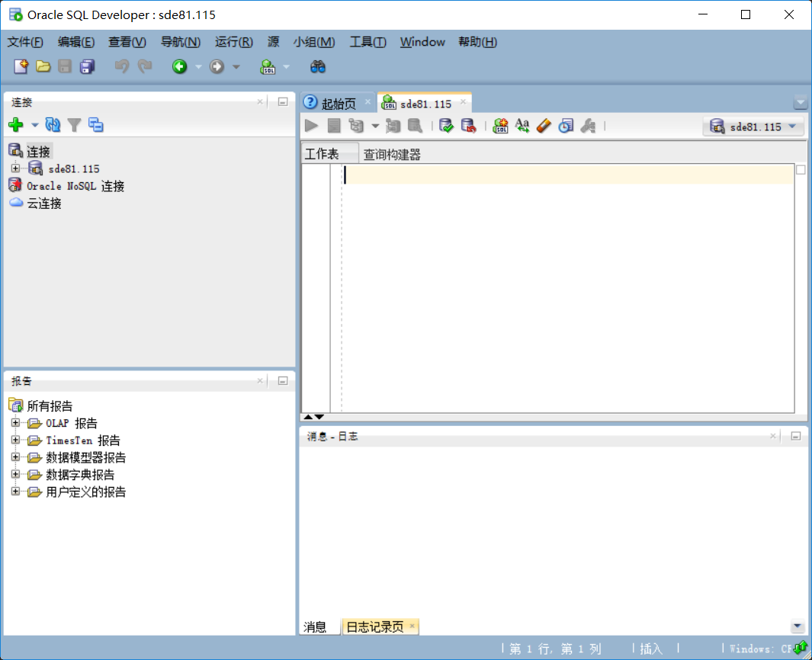Run statement with the play icon

[x=311, y=126]
